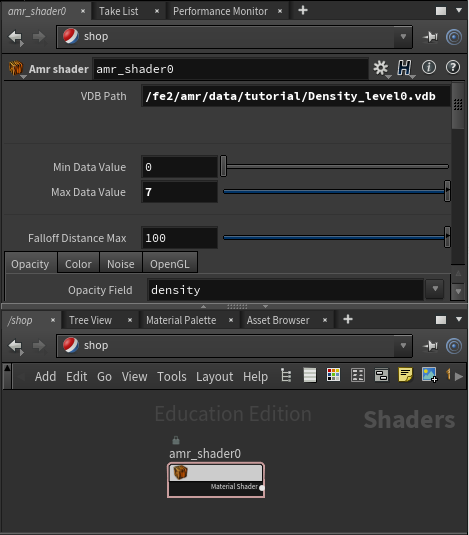Click the tree list view icon in toolbar

(286, 376)
